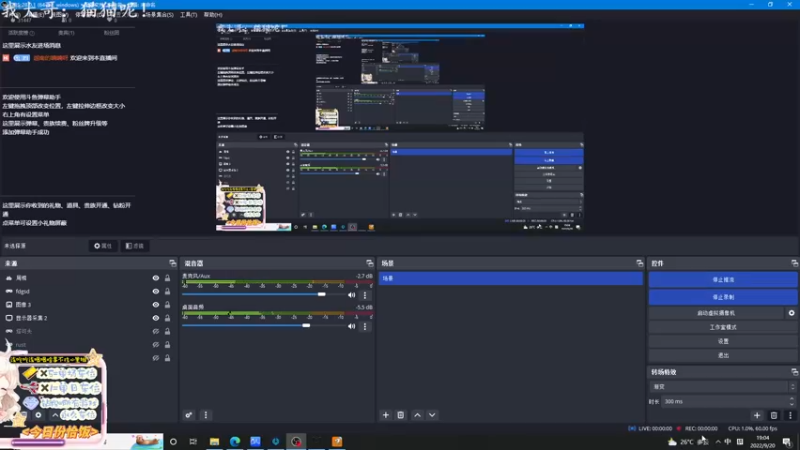The image size is (800, 450).
Task: Toggle lock on fdgsd source
Action: click(167, 291)
